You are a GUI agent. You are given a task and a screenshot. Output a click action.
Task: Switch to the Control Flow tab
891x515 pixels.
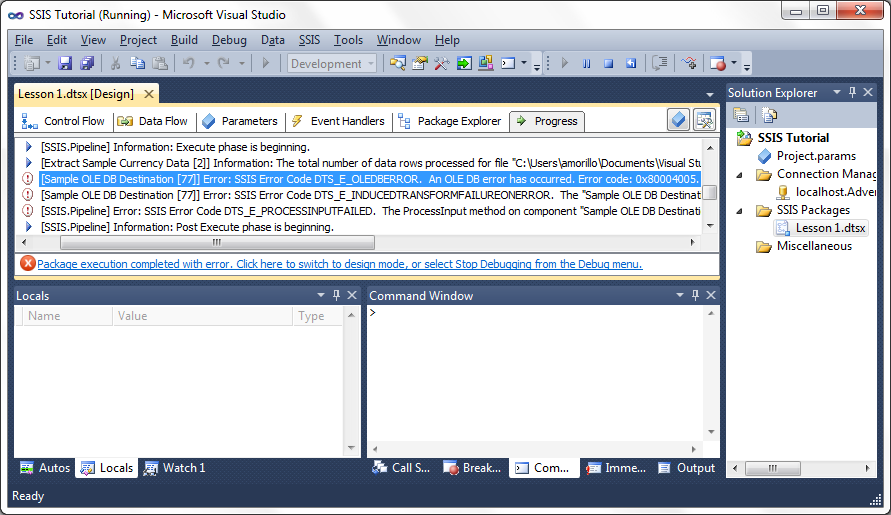coord(63,121)
